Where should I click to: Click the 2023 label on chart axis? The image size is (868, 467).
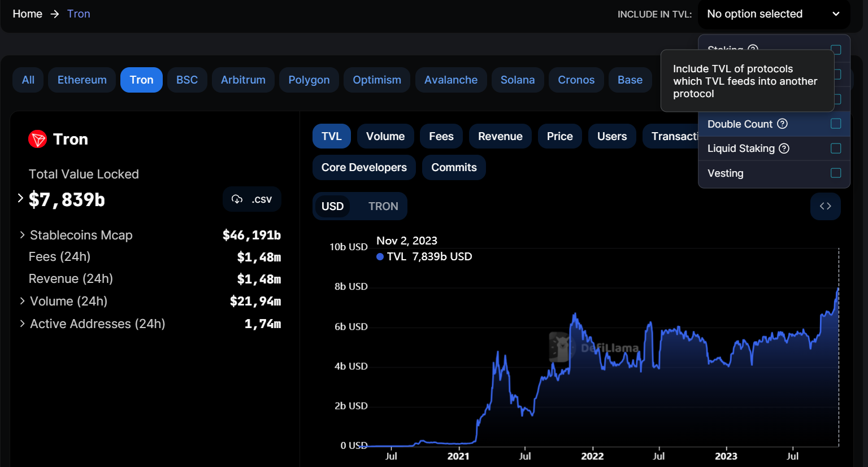coord(726,456)
